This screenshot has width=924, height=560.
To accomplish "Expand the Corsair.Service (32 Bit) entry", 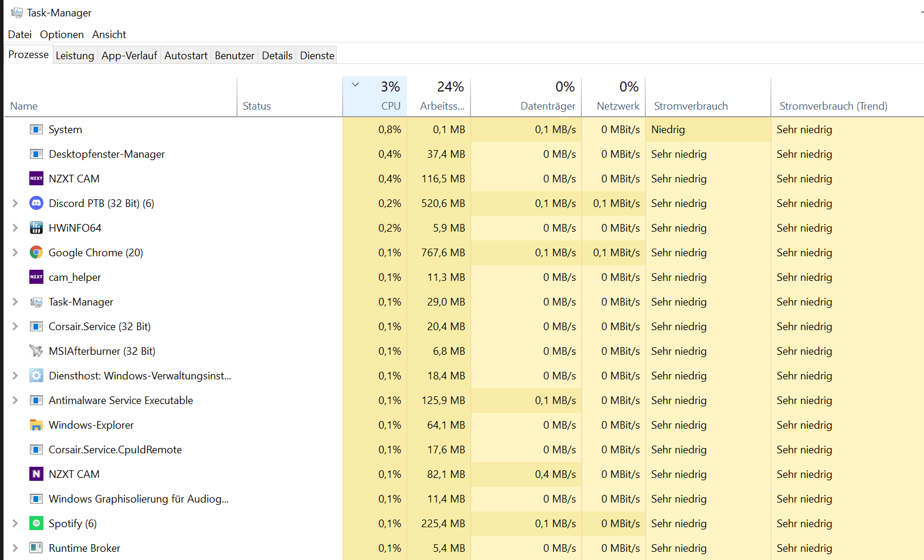I will (15, 327).
